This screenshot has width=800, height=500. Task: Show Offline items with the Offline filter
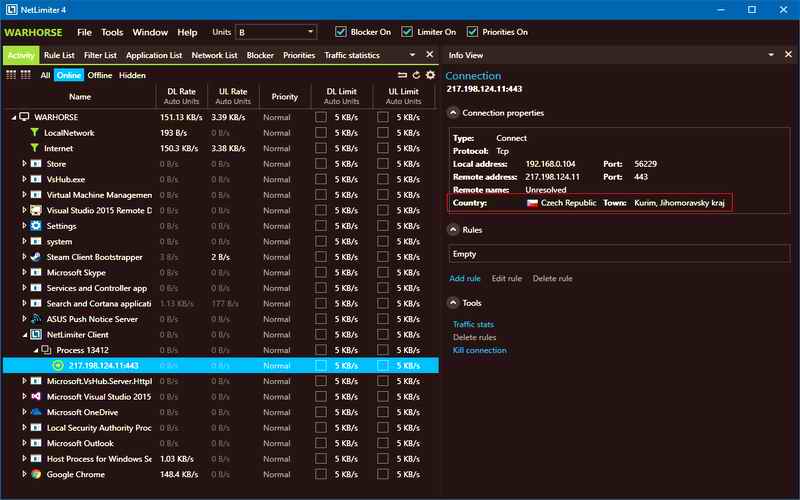pos(99,75)
